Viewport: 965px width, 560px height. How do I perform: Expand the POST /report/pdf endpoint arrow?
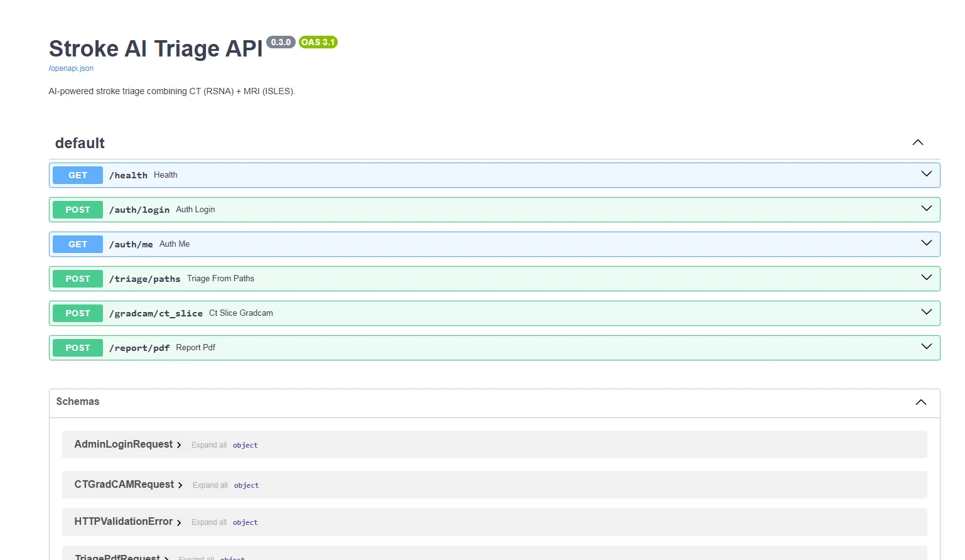point(927,347)
